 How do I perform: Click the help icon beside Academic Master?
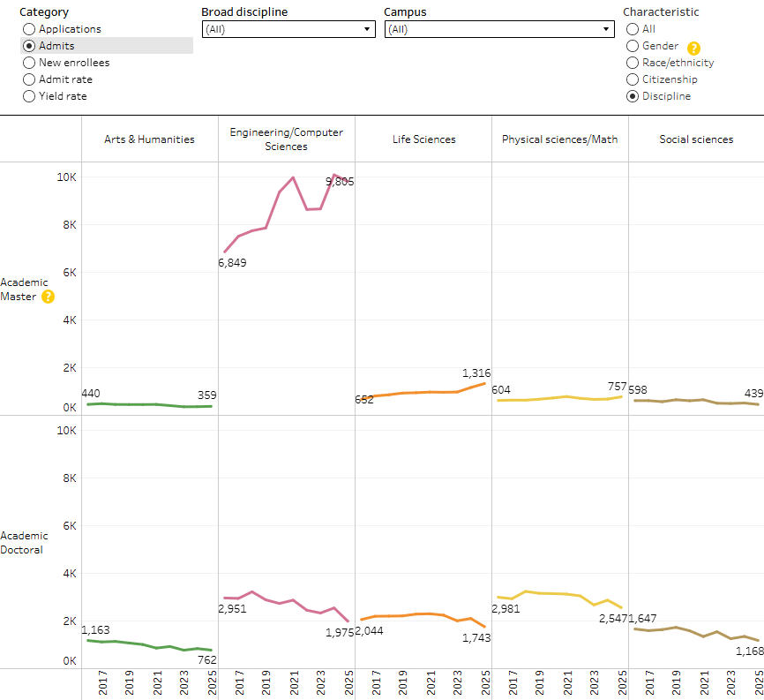[x=48, y=297]
